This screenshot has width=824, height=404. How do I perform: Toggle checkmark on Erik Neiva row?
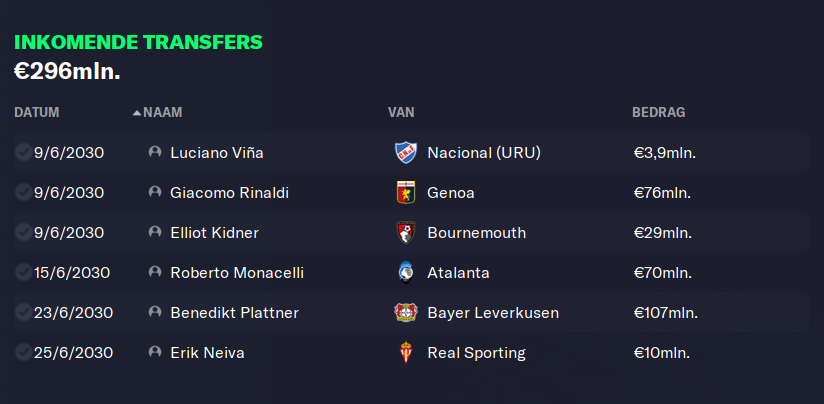(23, 352)
